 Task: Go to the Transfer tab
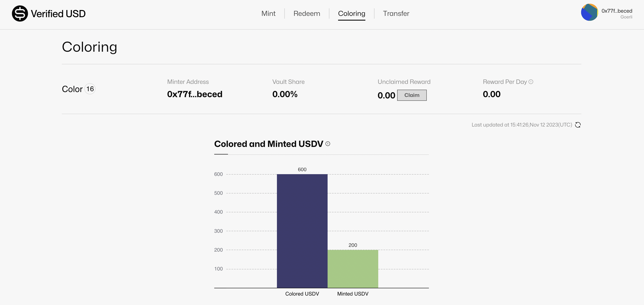(396, 14)
